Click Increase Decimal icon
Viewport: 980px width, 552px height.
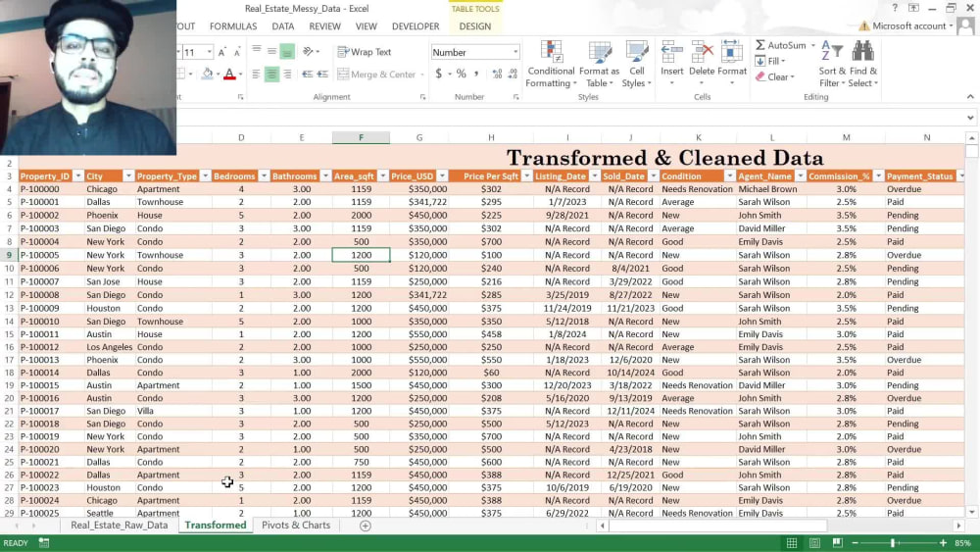(x=498, y=75)
